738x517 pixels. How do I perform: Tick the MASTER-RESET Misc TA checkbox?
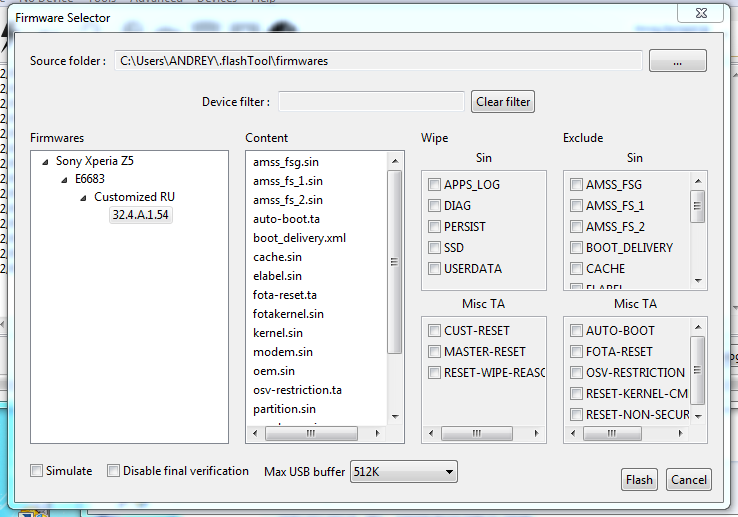pos(434,352)
